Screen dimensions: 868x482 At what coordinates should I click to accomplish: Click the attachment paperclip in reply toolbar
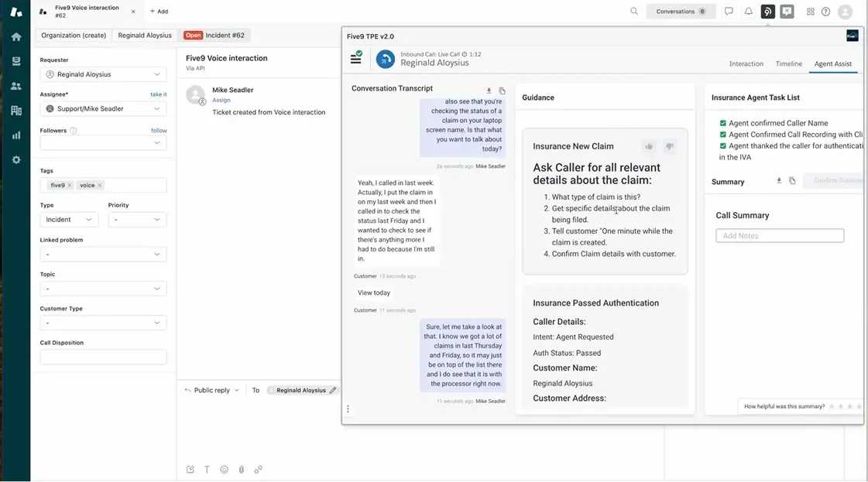(x=241, y=469)
